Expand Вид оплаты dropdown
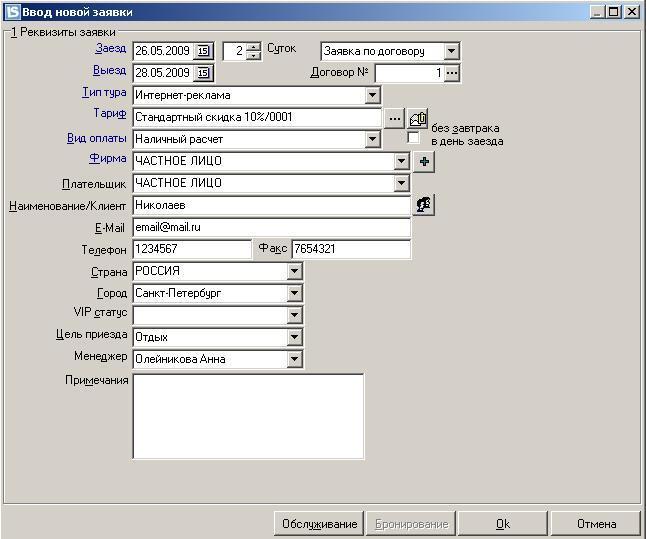Viewport: 646px width, 539px height. pos(372,139)
